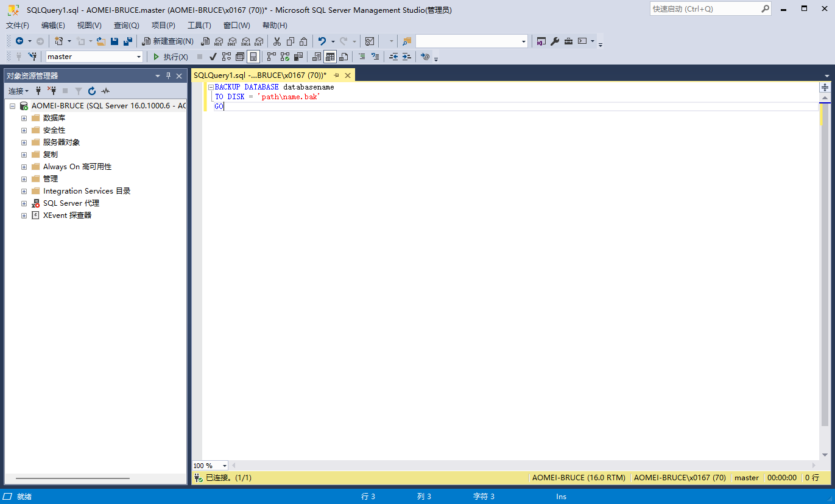This screenshot has width=835, height=504.
Task: Display the estimated execution plan icon
Action: point(227,57)
